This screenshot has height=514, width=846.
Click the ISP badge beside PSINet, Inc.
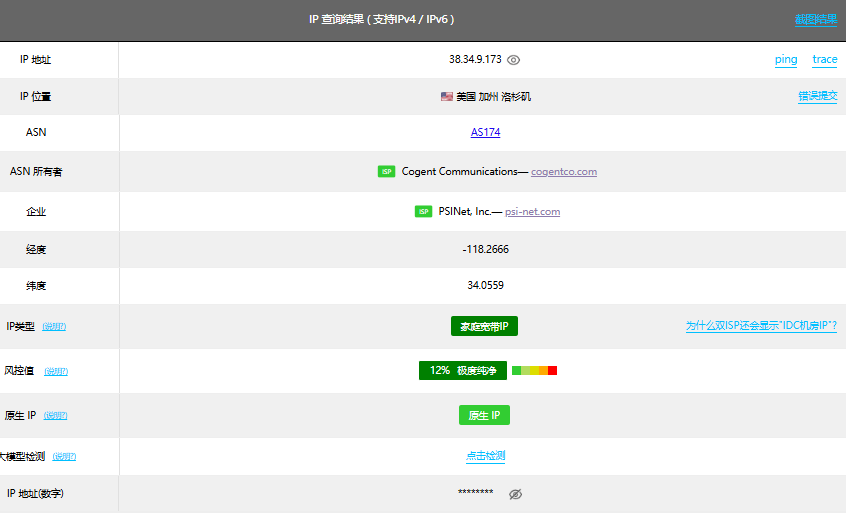[423, 212]
